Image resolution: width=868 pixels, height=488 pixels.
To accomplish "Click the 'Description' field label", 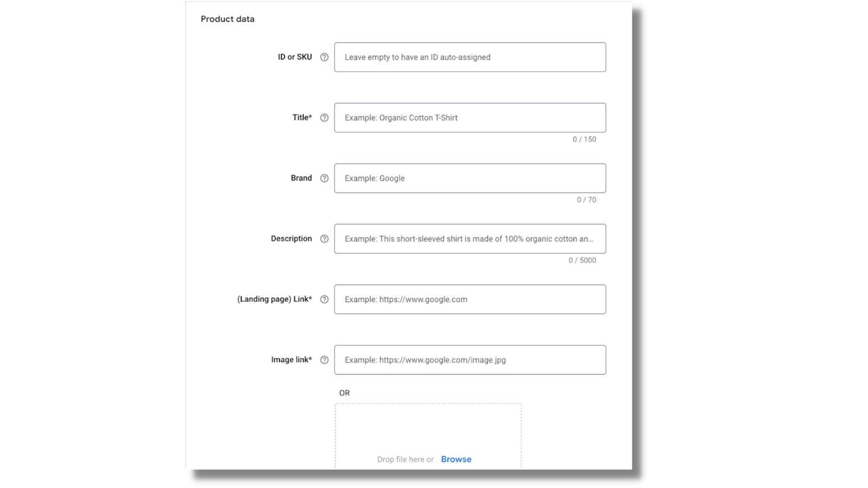I will (x=291, y=239).
